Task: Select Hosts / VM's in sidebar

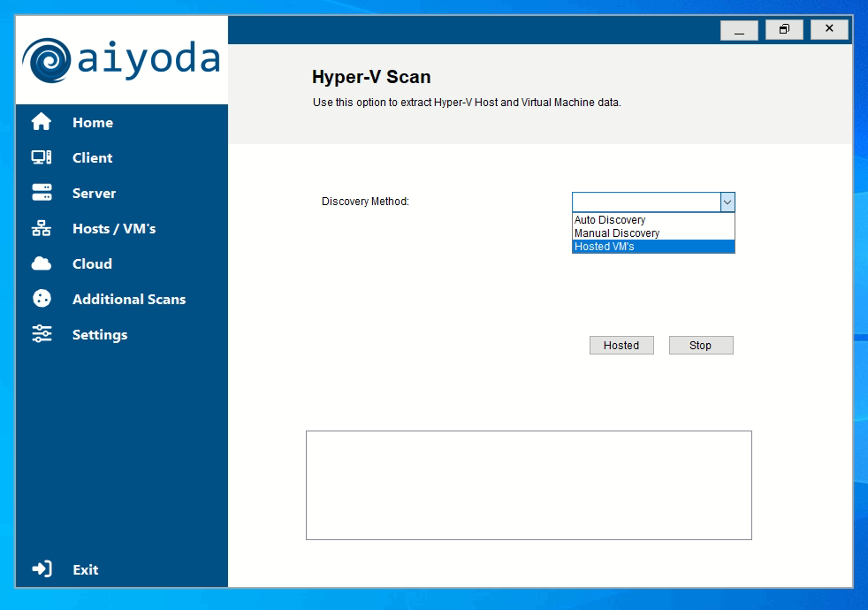Action: point(114,229)
